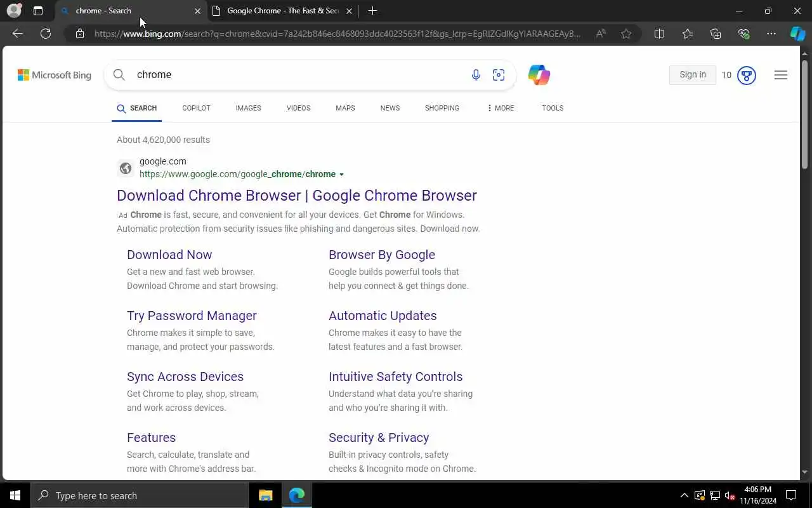Click the google.com globe favicon

126,168
